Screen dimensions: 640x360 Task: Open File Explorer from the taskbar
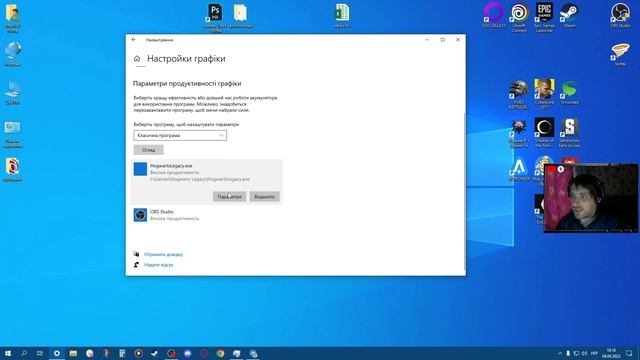pos(73,353)
